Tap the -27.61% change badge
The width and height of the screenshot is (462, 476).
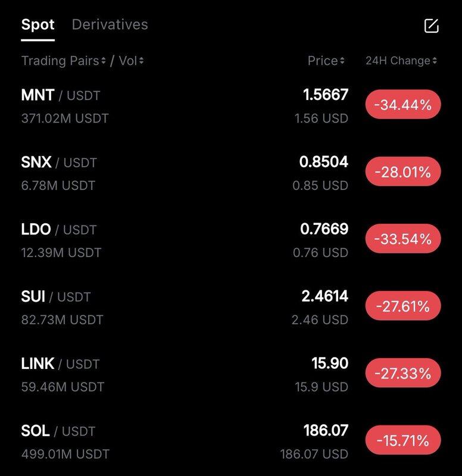[402, 307]
